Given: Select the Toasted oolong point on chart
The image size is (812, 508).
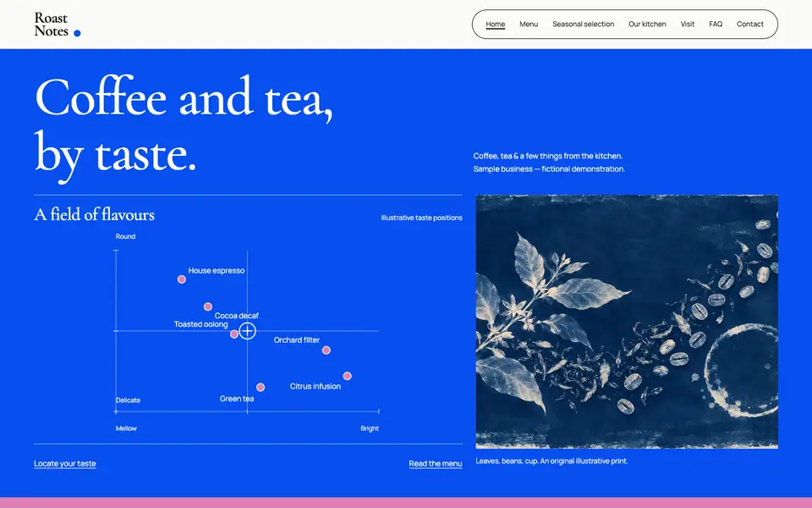Looking at the screenshot, I should [x=234, y=334].
